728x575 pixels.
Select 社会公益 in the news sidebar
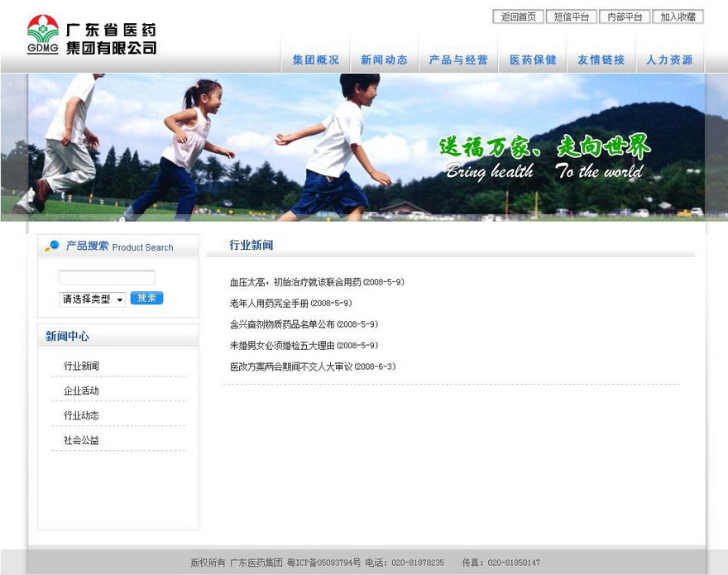pos(81,440)
